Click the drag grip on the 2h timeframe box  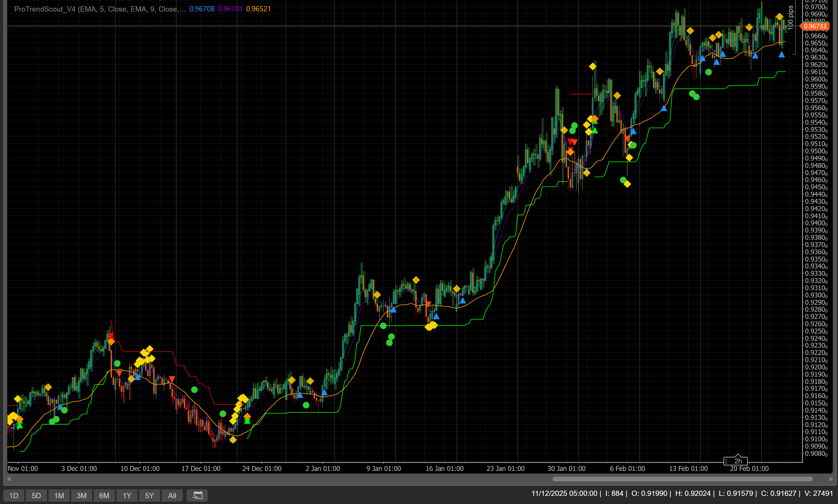(x=726, y=461)
